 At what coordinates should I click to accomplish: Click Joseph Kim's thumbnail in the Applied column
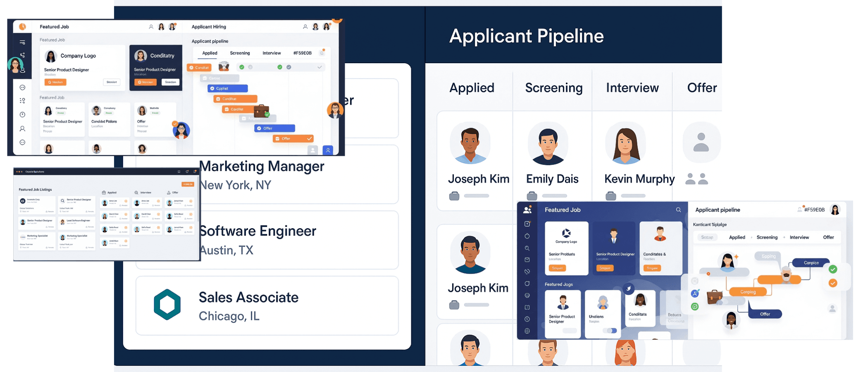(470, 143)
